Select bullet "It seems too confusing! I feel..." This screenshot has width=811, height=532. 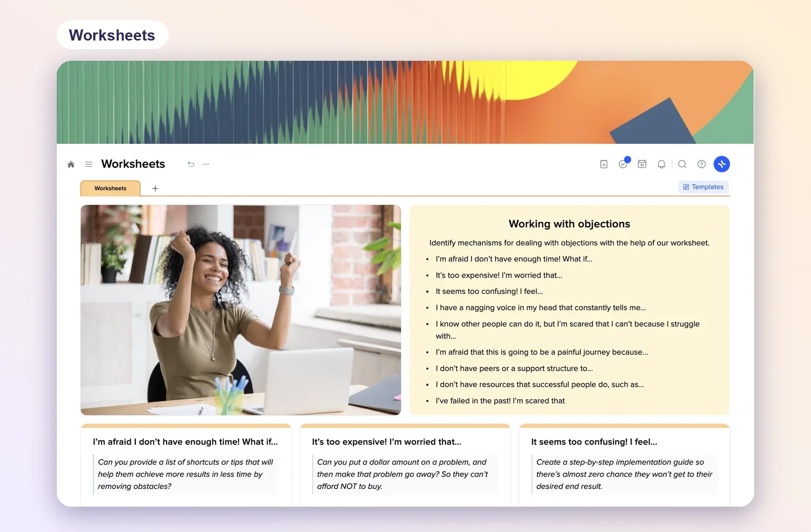[489, 291]
